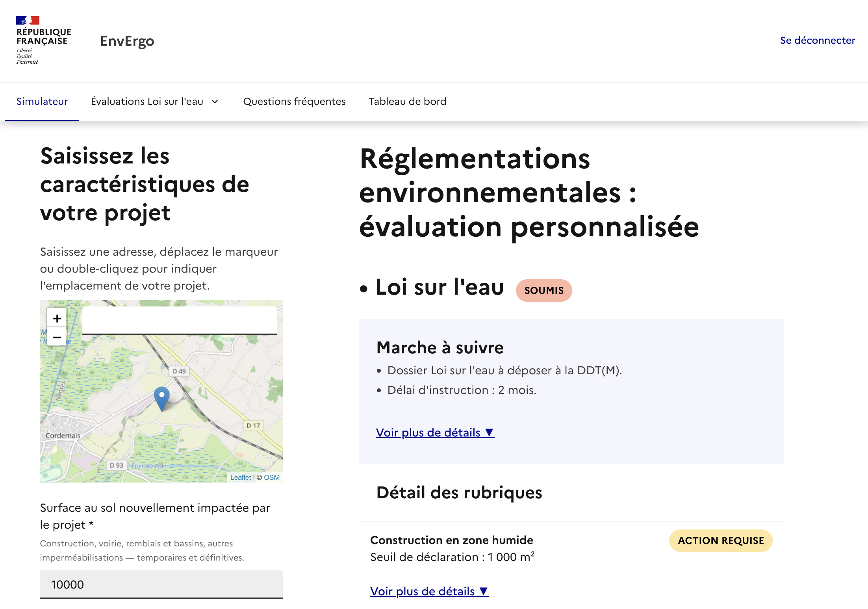Click the Construction en zone humide title
The height and width of the screenshot is (609, 868).
(x=452, y=540)
